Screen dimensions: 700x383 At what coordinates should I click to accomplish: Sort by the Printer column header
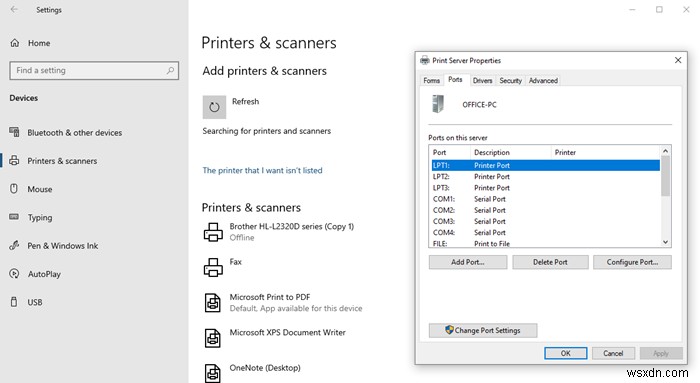pyautogui.click(x=605, y=152)
